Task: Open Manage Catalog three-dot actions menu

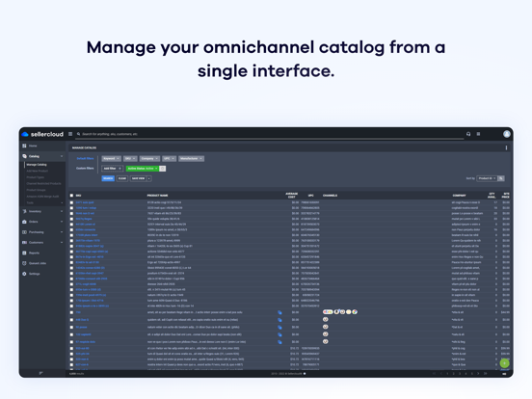Action: click(506, 147)
